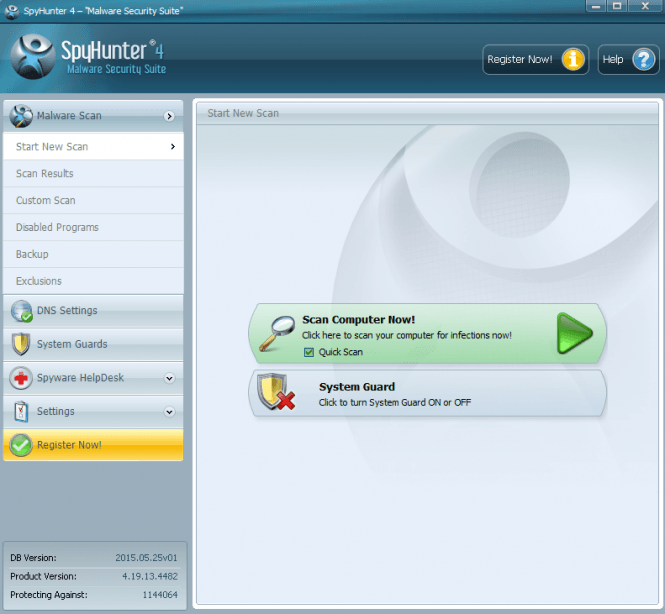
Task: Maximize the SpyHunter window
Action: (x=617, y=6)
